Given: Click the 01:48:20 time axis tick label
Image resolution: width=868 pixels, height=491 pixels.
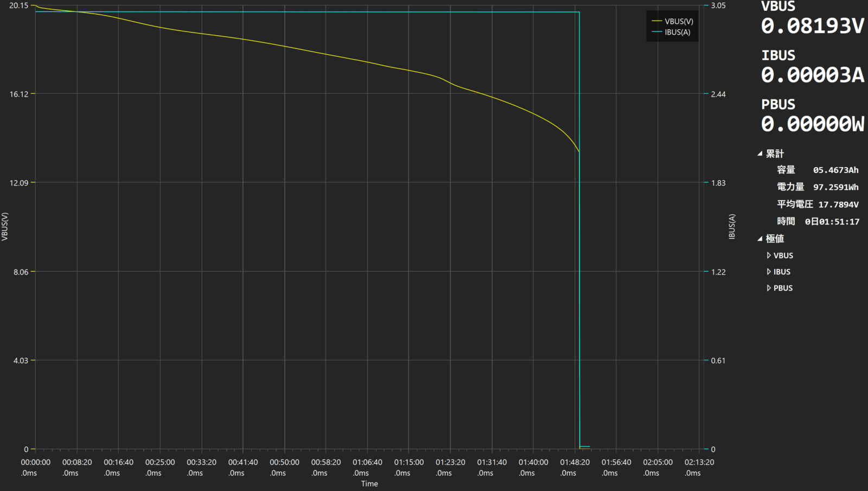Looking at the screenshot, I should coord(575,462).
